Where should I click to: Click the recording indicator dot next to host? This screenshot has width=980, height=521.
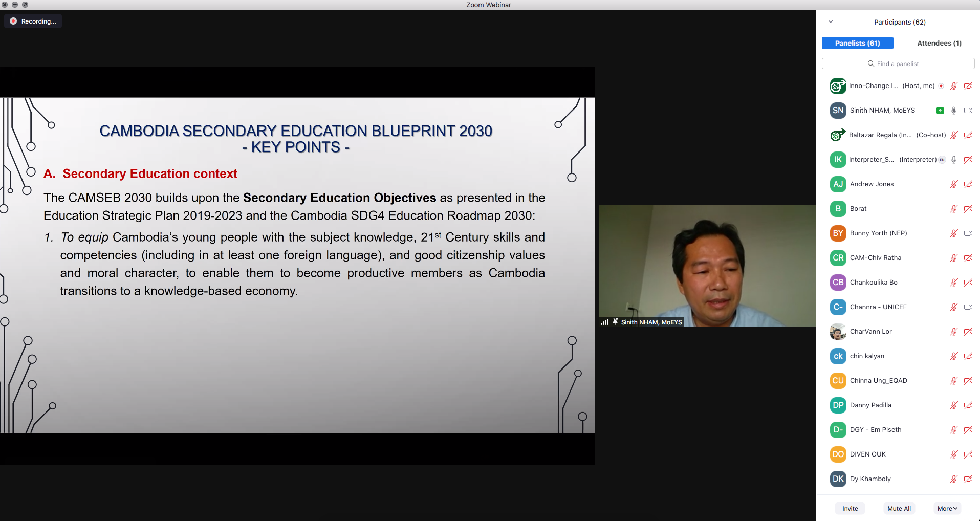tap(941, 86)
